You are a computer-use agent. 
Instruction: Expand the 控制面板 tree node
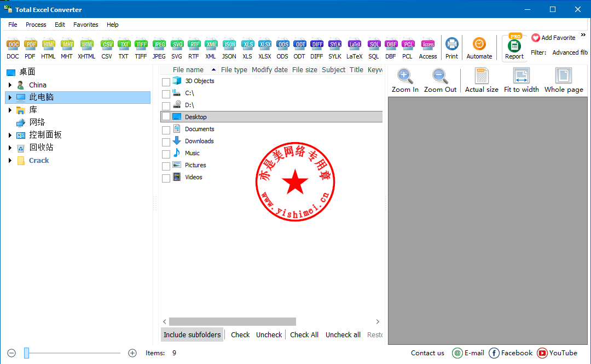coord(10,135)
